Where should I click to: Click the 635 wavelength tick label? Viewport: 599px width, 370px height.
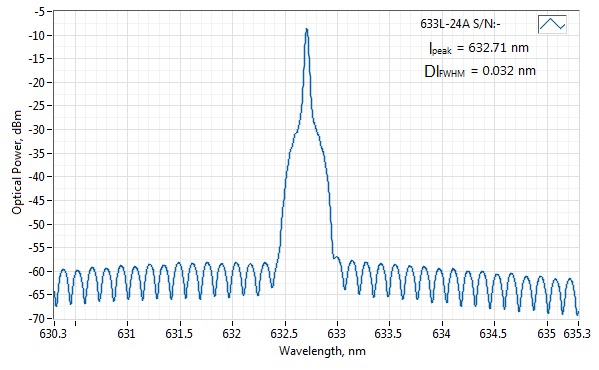click(546, 334)
